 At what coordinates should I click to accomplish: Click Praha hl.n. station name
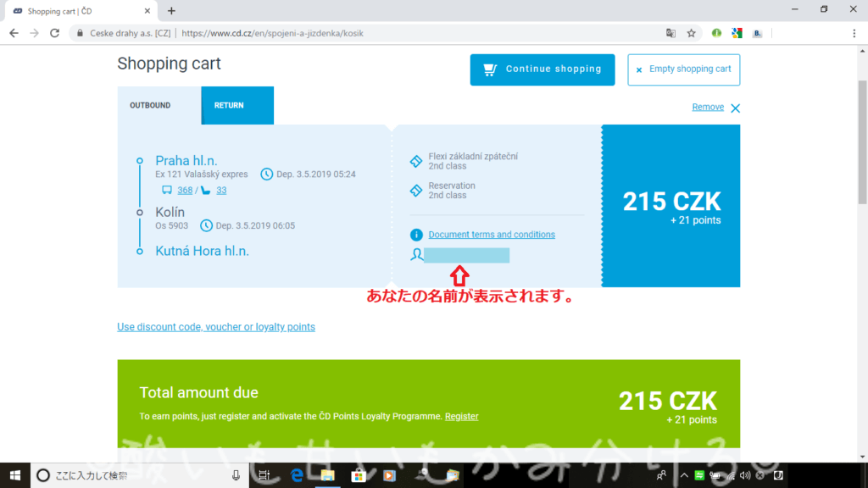(186, 160)
